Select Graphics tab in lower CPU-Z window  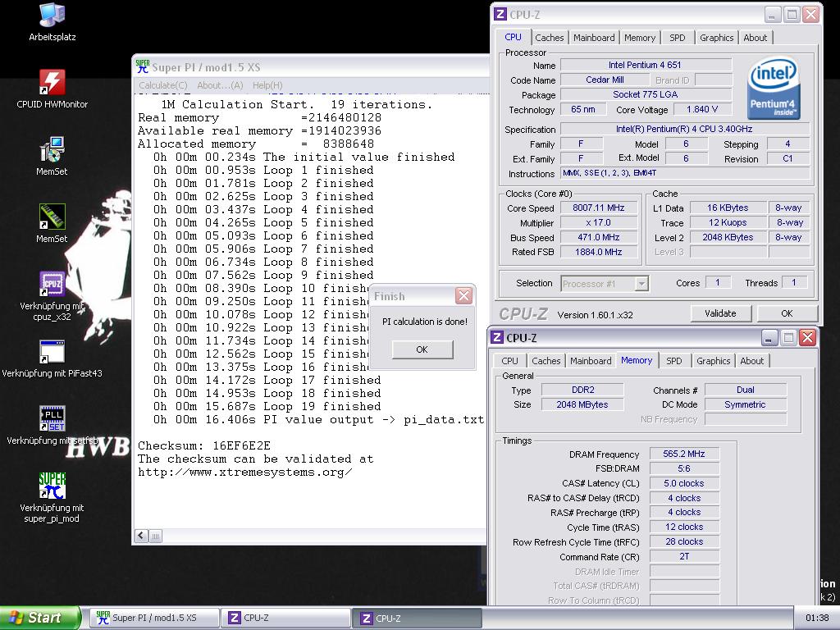click(713, 361)
